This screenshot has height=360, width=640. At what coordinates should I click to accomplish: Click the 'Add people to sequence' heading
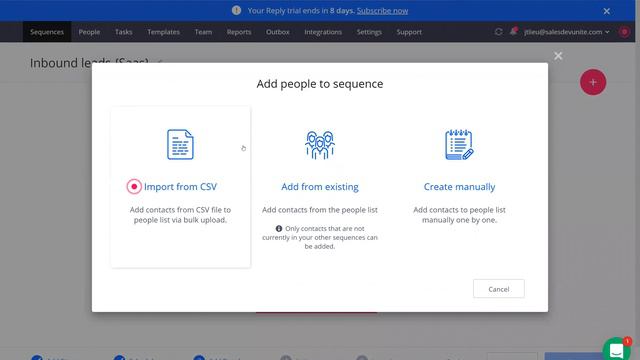320,84
